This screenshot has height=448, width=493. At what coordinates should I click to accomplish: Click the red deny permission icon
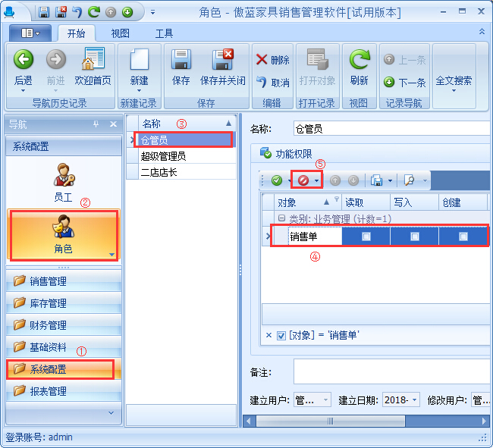303,180
